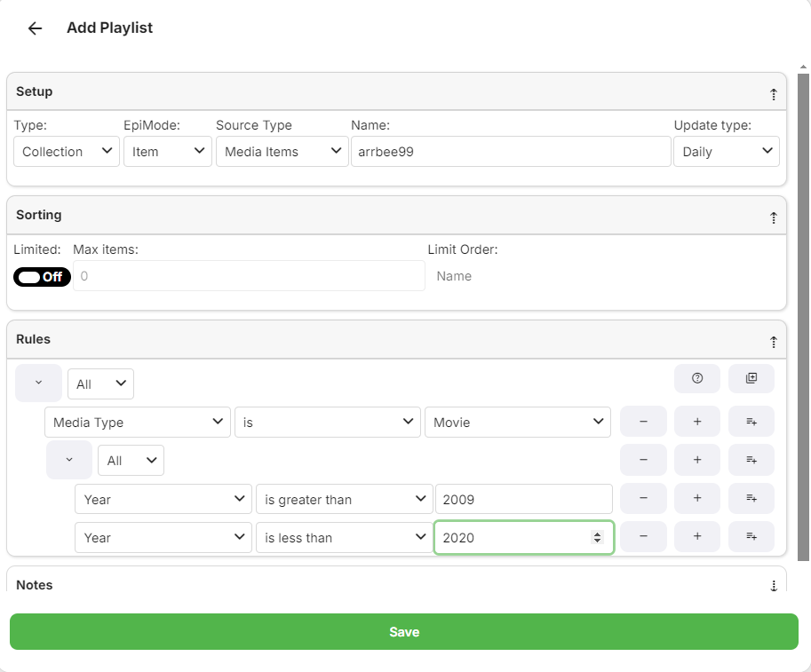Click the back arrow next to Add Playlist
The image size is (811, 672).
(35, 28)
